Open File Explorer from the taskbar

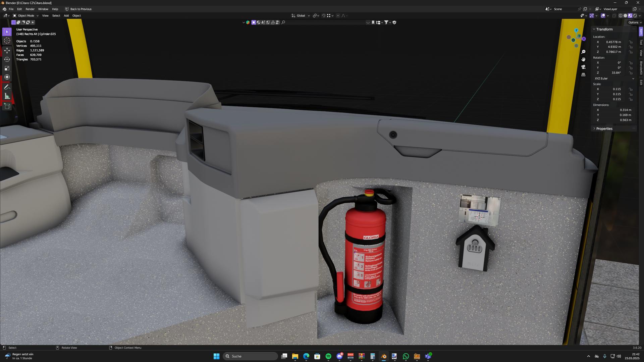pos(295,356)
